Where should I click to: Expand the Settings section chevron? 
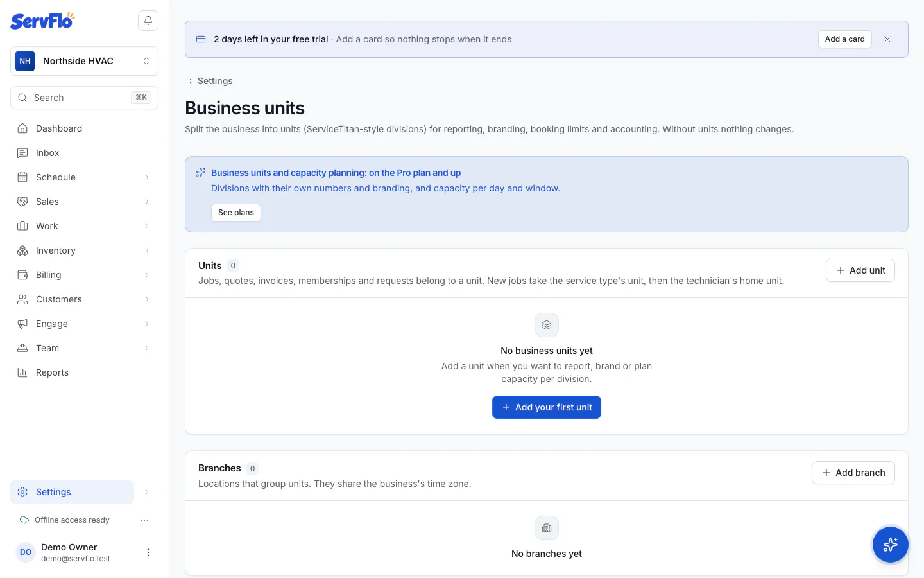pos(147,492)
